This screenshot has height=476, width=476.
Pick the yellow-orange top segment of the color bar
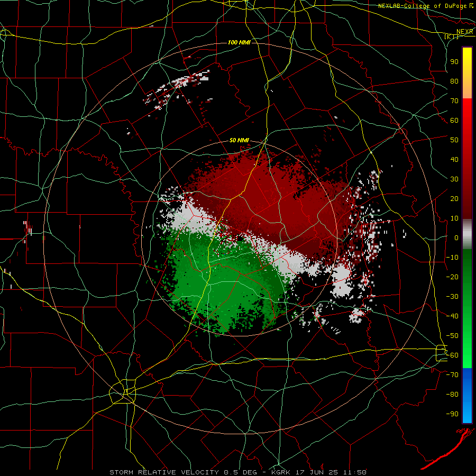467,73
